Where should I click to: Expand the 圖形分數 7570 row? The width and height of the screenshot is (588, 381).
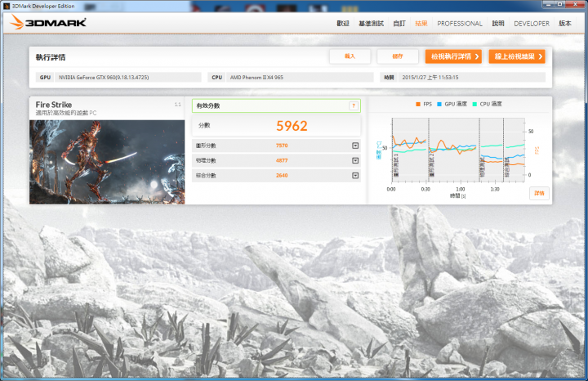(355, 146)
